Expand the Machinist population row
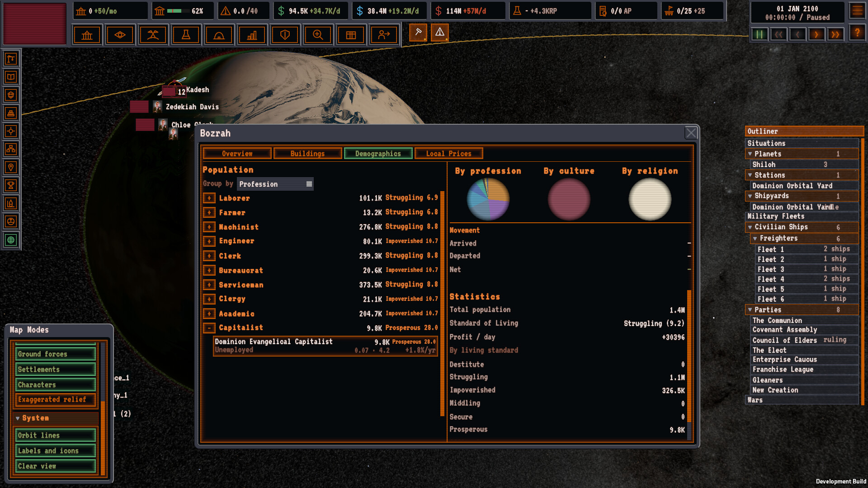Viewport: 868px width, 488px height. (x=209, y=227)
